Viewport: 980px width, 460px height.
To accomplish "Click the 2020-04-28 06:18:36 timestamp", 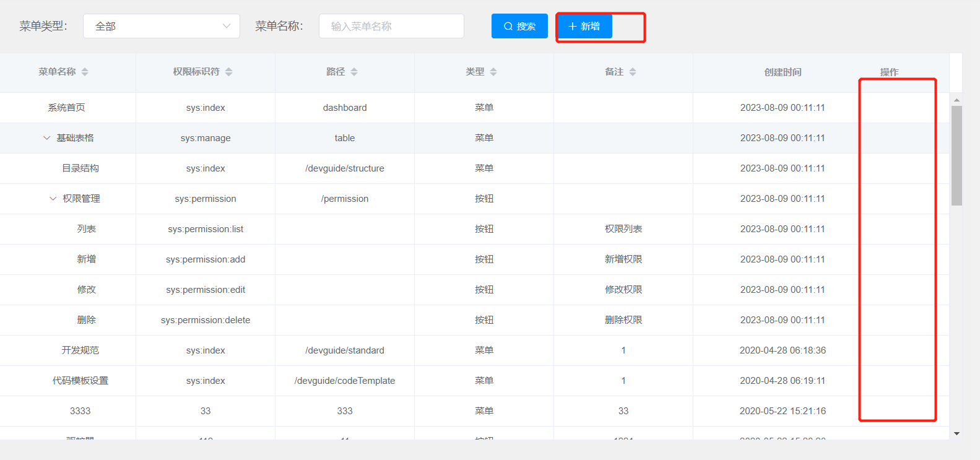I will pos(783,350).
